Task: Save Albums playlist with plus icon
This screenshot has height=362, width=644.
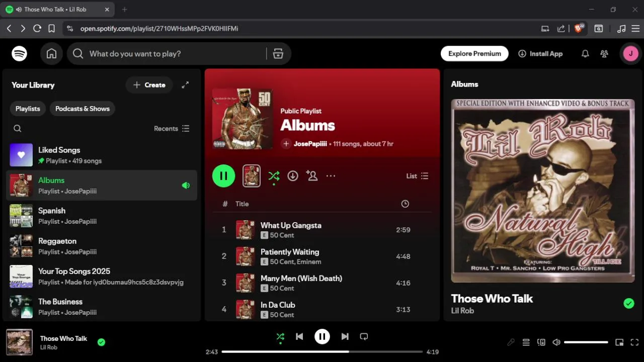Action: (286, 144)
